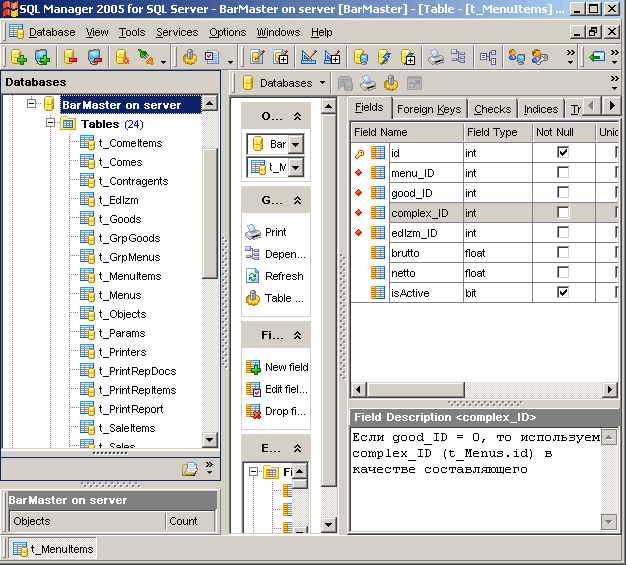Click the t_MenuItems window button in the bottom bar
626x565 pixels.
tap(52, 549)
